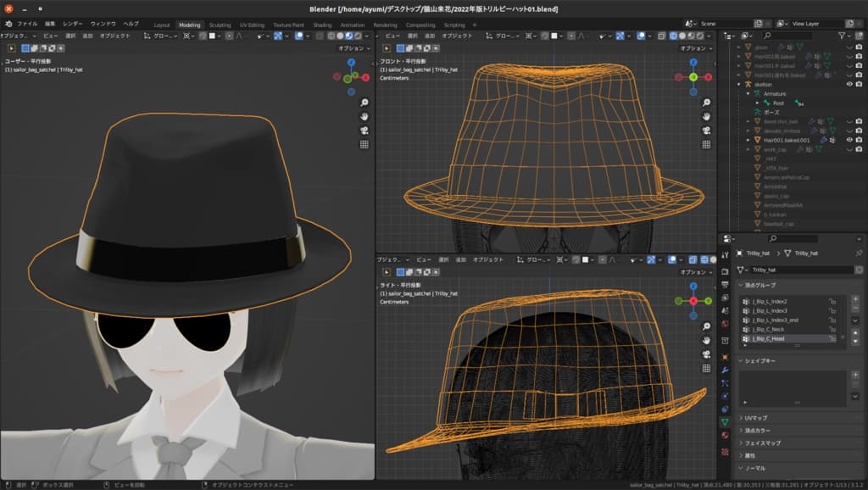
Task: Open the Modifier properties wrench tab
Action: click(725, 370)
